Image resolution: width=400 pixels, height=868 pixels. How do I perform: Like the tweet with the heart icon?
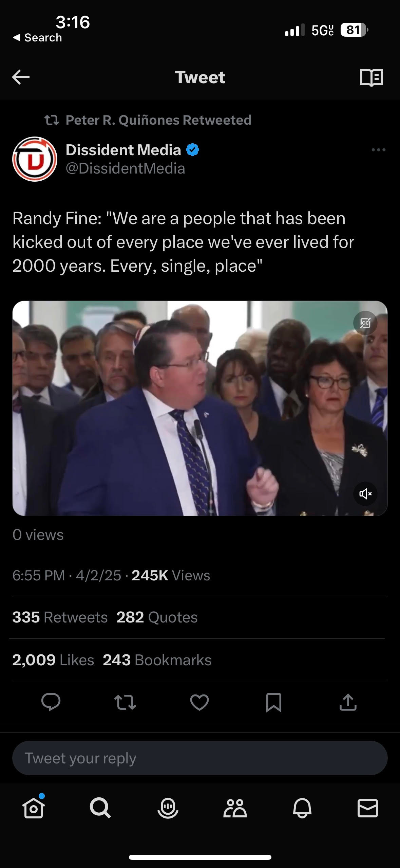click(x=199, y=702)
